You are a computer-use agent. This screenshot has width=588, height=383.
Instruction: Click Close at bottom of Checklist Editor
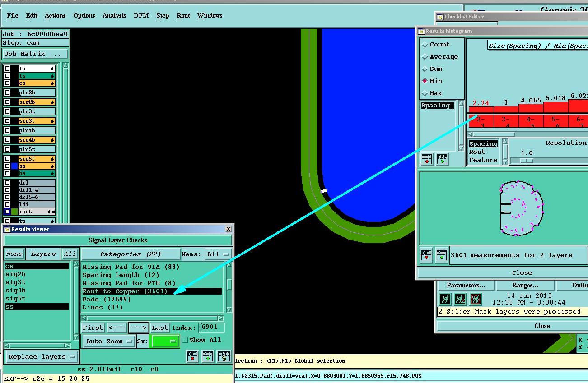(x=542, y=326)
